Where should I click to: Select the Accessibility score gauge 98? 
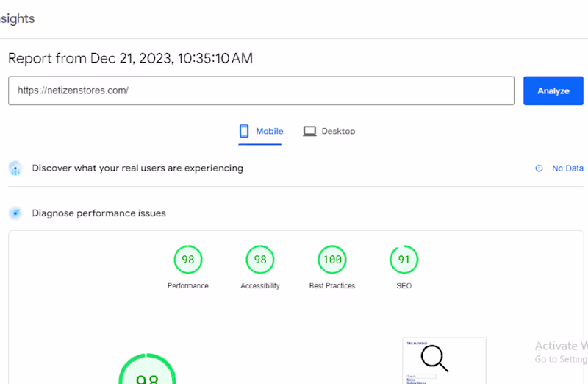[x=259, y=260]
